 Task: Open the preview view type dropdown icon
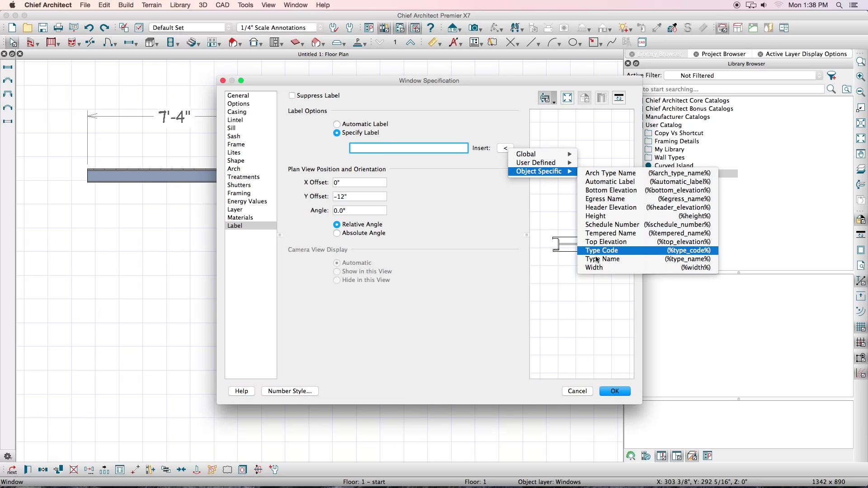[547, 98]
